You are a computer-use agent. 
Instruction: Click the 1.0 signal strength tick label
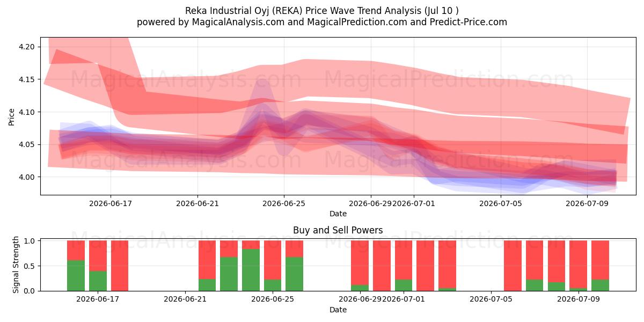tap(30, 241)
